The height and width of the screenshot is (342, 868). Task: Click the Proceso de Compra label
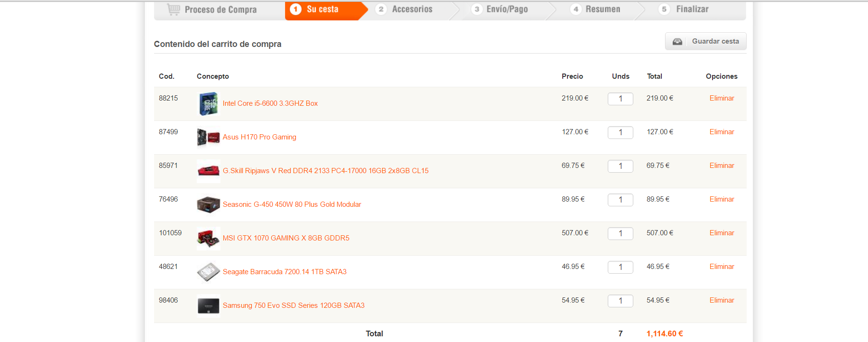coord(220,9)
